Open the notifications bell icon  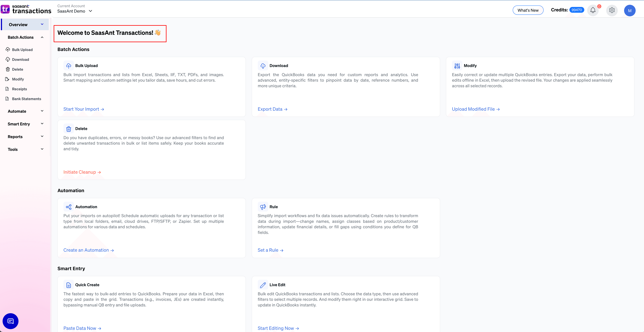(593, 10)
